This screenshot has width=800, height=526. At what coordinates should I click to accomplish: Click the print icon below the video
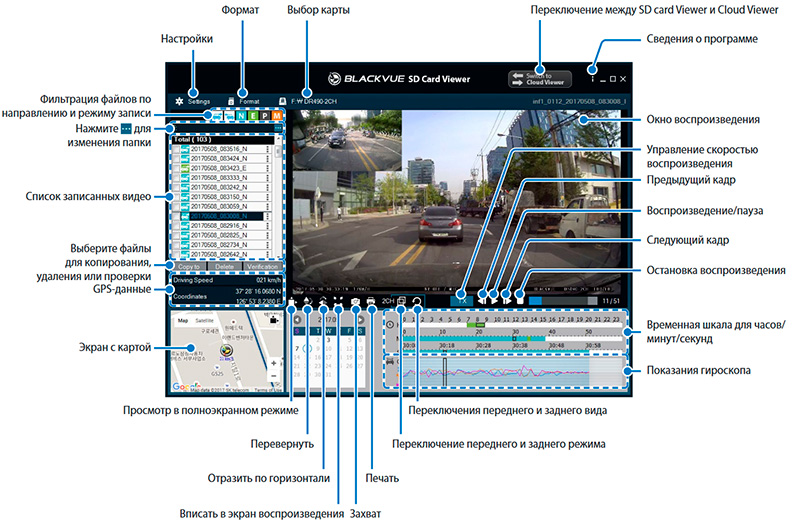click(371, 300)
